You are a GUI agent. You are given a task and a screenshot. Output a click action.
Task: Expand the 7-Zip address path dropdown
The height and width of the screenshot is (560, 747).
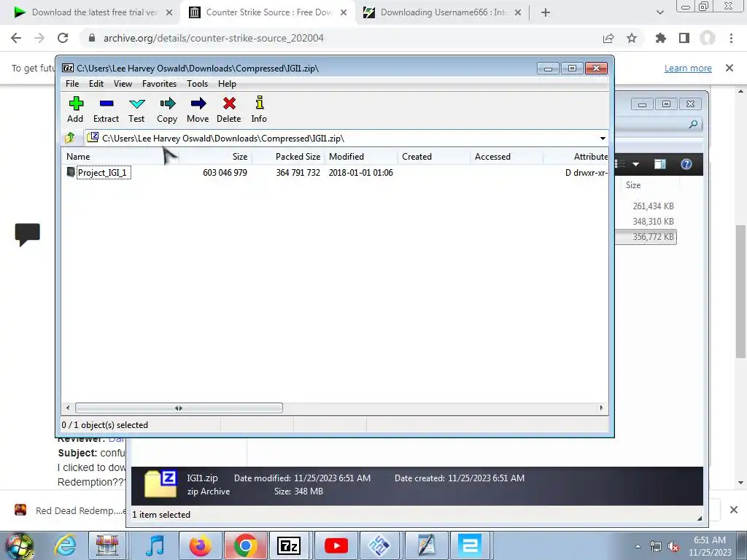(603, 139)
